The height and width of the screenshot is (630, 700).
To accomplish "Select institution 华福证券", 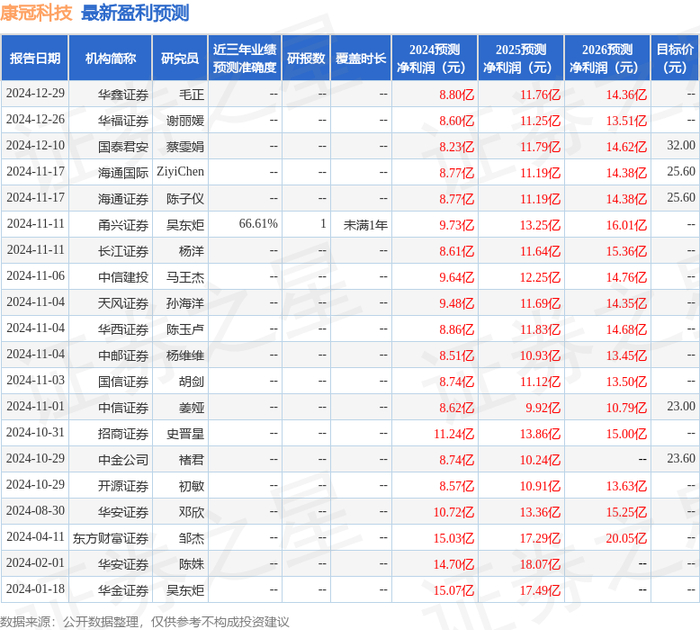I will [123, 121].
